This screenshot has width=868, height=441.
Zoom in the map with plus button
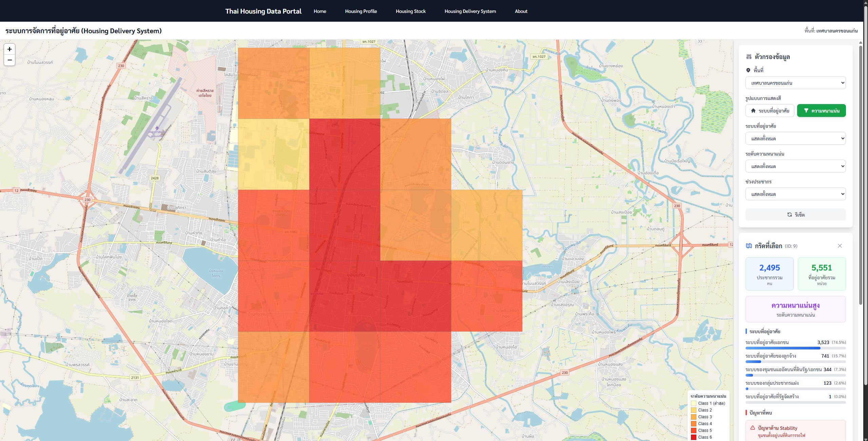(x=9, y=49)
